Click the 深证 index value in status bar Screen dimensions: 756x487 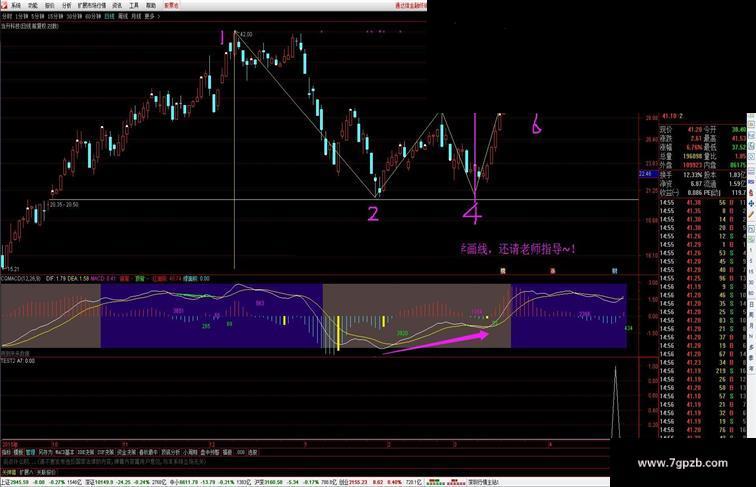[104, 482]
